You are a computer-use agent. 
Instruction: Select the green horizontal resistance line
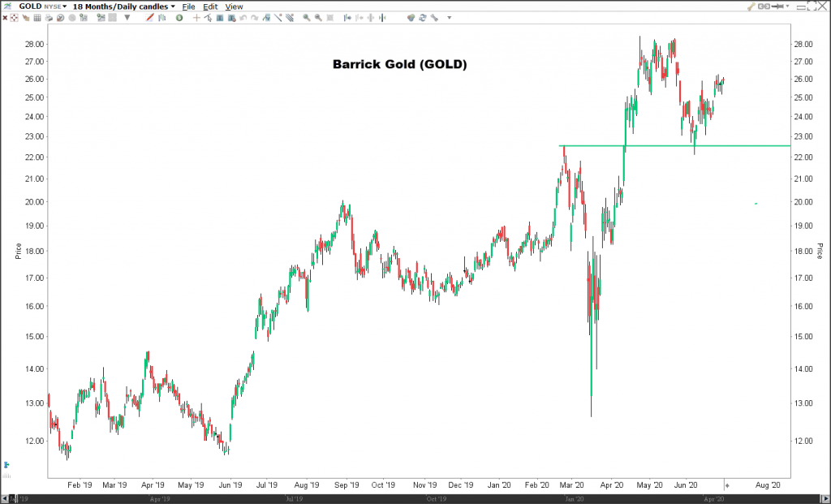tap(674, 146)
